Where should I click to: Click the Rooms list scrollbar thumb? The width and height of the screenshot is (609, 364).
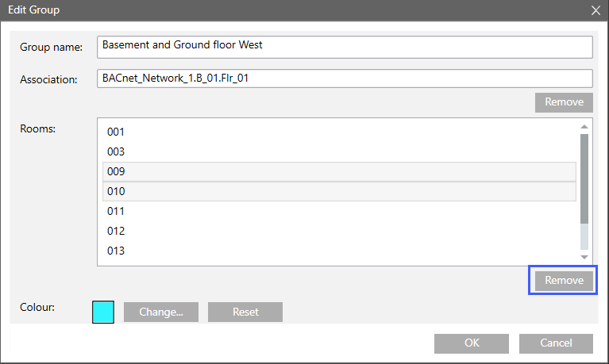584,178
